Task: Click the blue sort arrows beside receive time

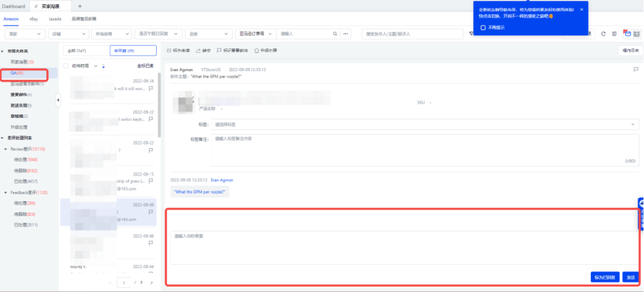Action: [x=104, y=66]
